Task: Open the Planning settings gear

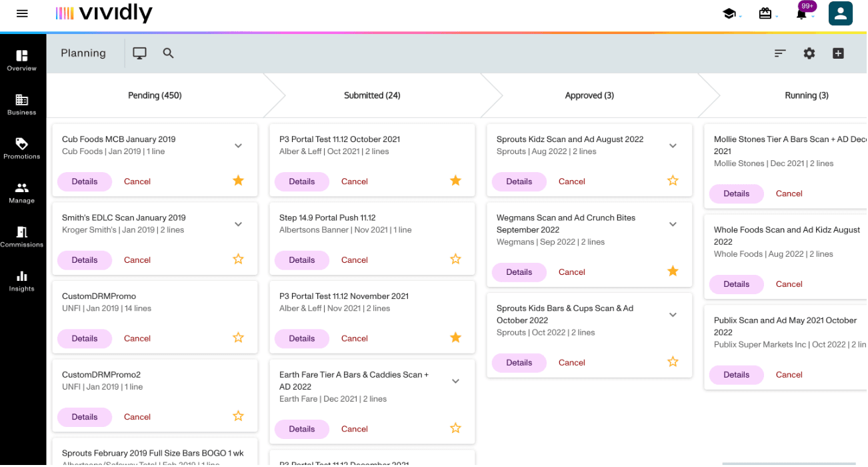Action: [809, 53]
